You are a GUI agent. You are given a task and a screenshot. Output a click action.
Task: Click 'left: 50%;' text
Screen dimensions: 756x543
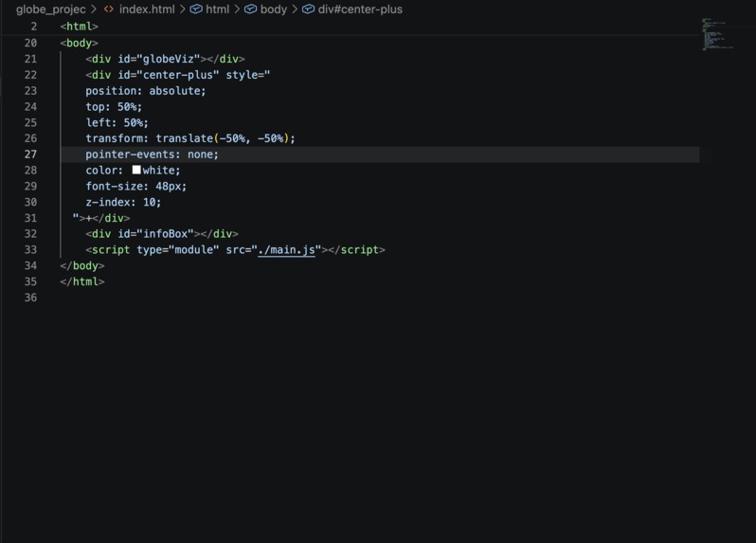click(x=117, y=122)
